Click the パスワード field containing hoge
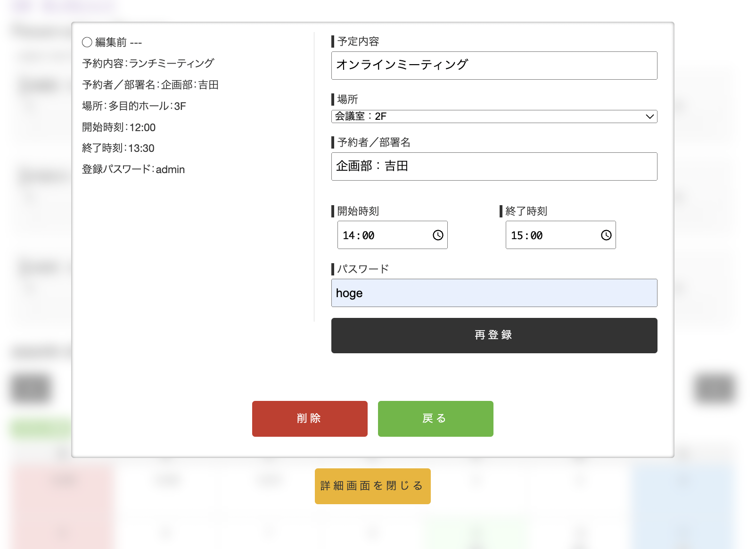 [494, 293]
